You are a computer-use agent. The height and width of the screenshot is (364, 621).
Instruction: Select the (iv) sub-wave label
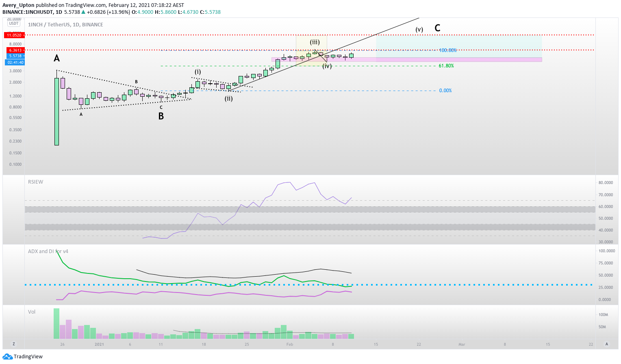(327, 66)
